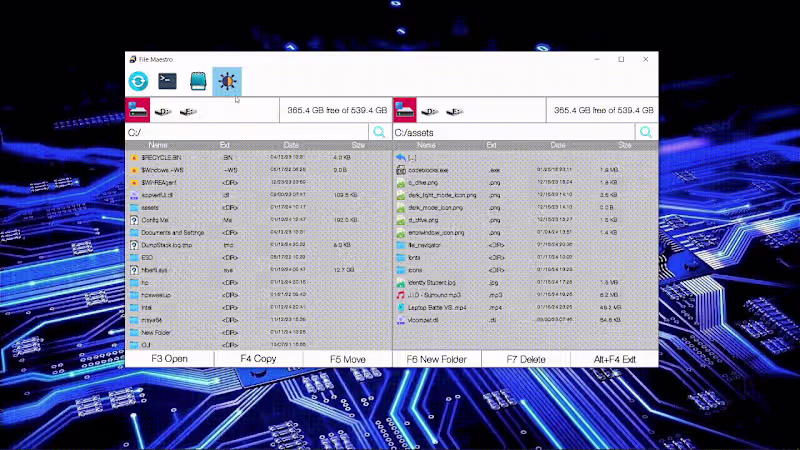Click the F3 Open button
The image size is (800, 450).
pyautogui.click(x=169, y=359)
